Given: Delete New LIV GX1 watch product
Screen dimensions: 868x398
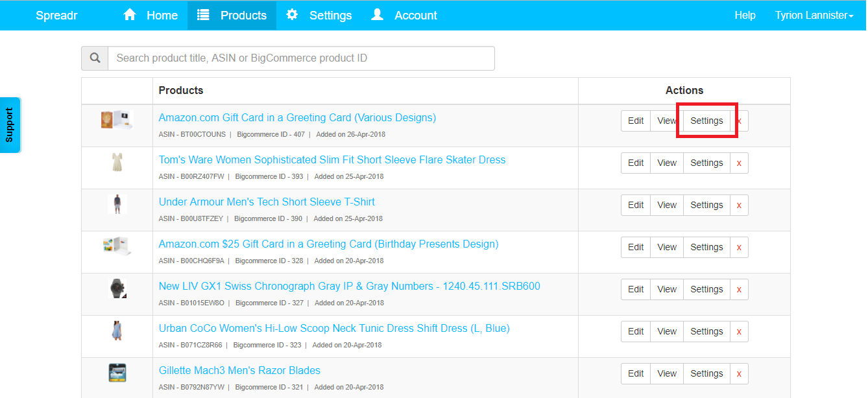Looking at the screenshot, I should 739,289.
